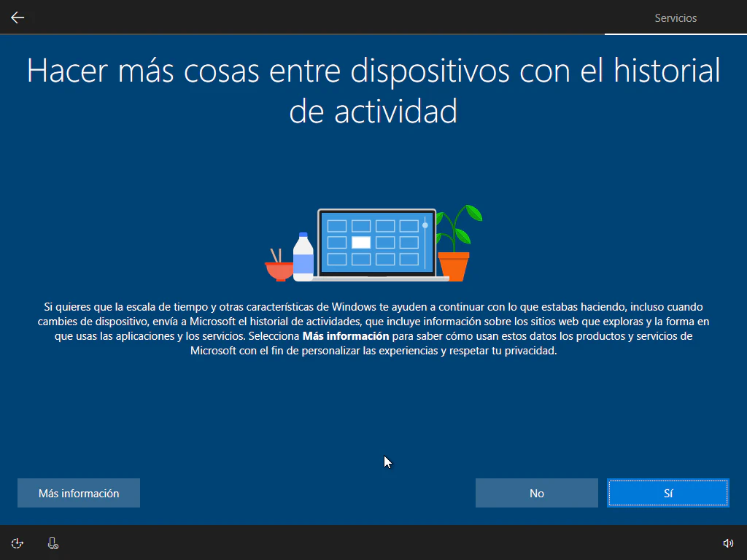This screenshot has height=560, width=747.
Task: Click the red bowl with chopsticks
Action: tap(278, 268)
